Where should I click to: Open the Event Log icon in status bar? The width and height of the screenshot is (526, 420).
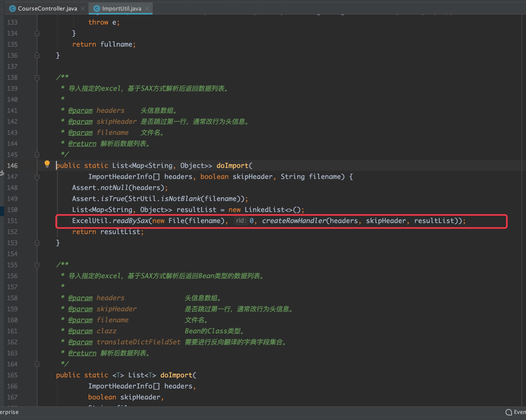pos(508,412)
